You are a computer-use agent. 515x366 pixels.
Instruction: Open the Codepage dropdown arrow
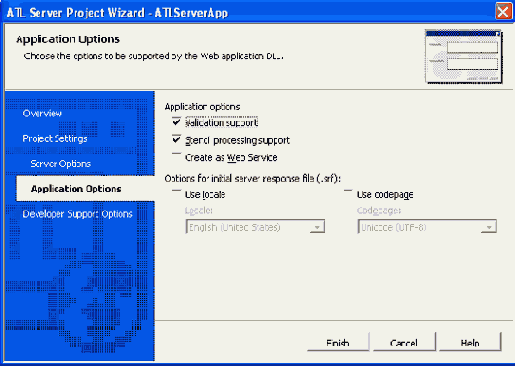(x=489, y=227)
